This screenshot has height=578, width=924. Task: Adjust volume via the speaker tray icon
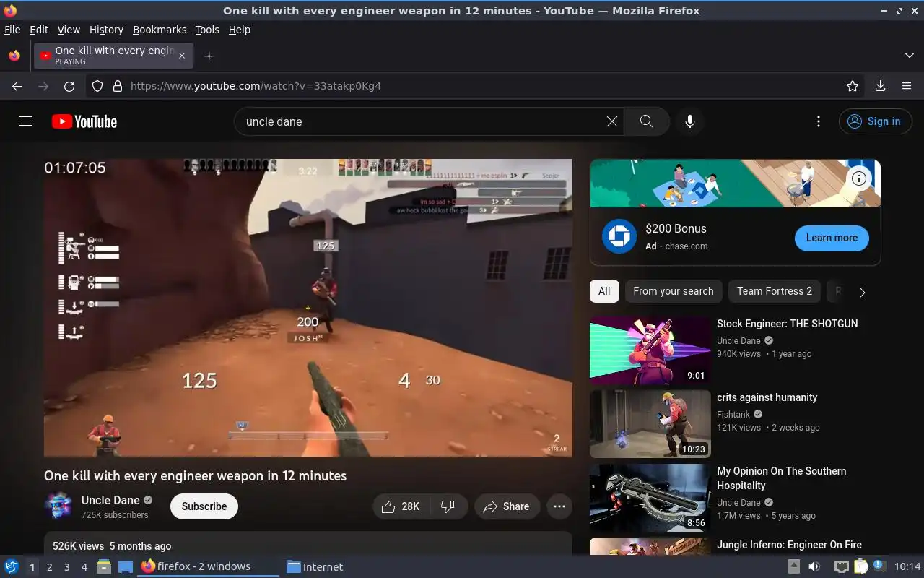tap(814, 566)
